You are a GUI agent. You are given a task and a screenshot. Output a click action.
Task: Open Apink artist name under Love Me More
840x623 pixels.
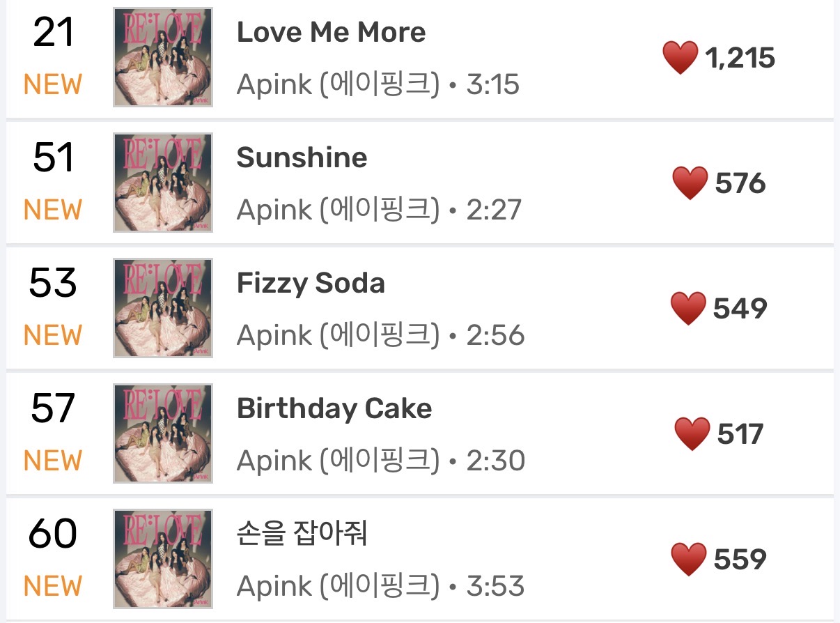(338, 85)
